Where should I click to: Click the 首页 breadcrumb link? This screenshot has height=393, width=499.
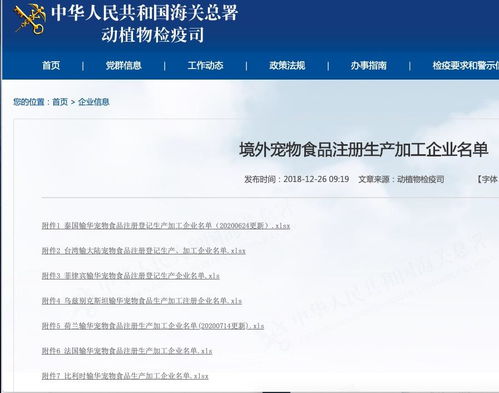click(60, 102)
